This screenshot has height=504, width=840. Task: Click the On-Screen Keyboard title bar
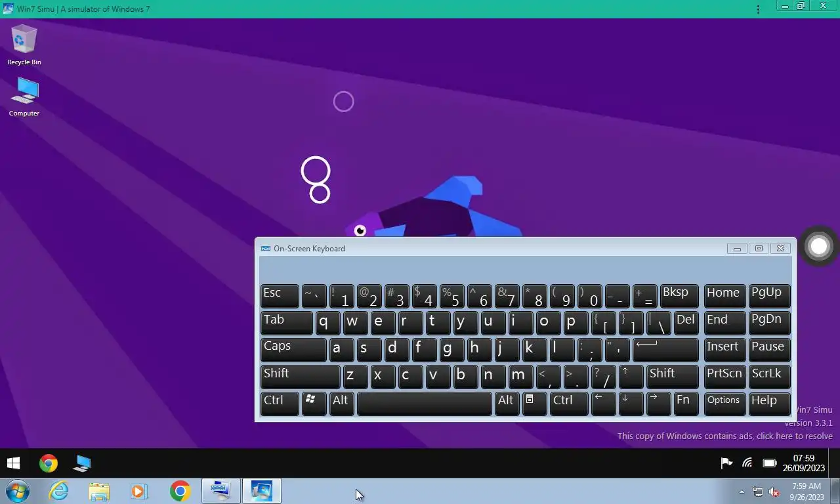(492, 249)
